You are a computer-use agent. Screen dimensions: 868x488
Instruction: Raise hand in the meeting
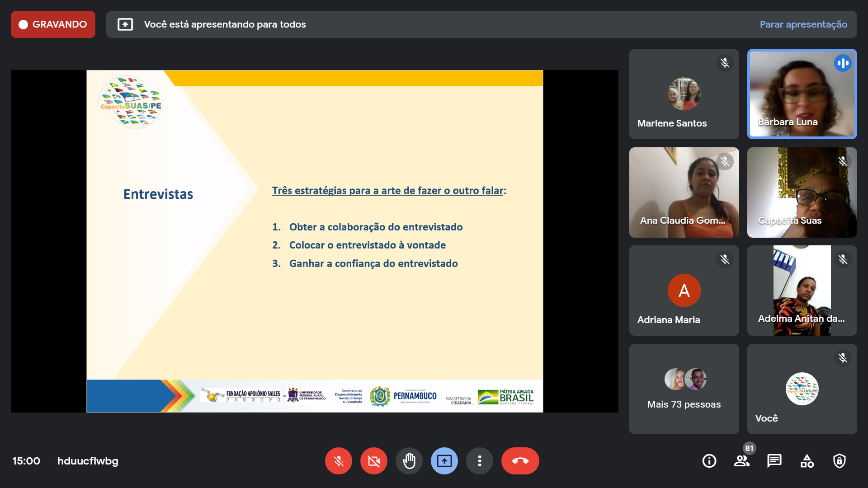click(409, 461)
